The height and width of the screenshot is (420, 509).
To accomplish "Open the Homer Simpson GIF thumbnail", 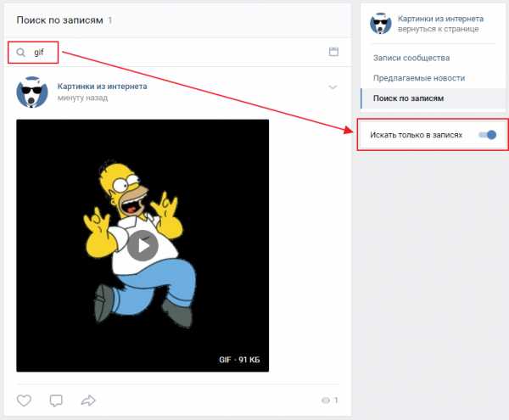I will click(143, 246).
